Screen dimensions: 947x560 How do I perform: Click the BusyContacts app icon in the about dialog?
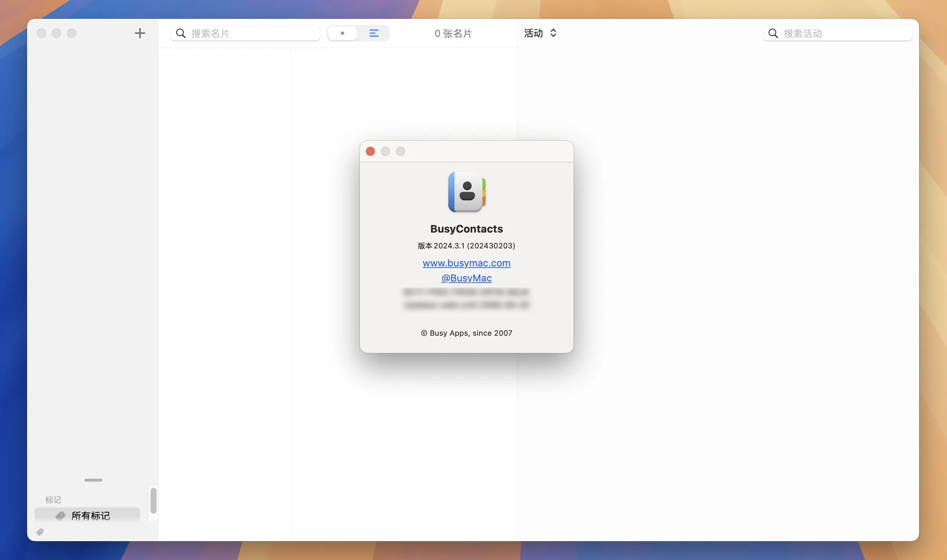click(467, 192)
